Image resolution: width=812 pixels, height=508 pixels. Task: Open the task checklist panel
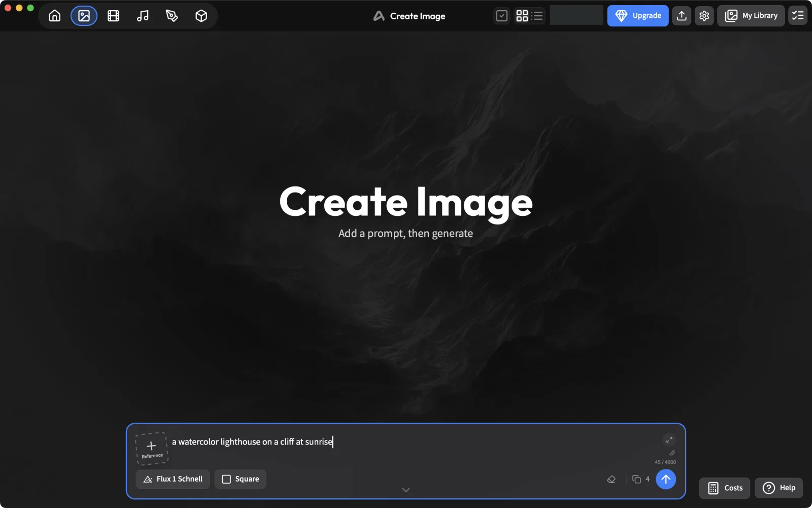pyautogui.click(x=798, y=16)
